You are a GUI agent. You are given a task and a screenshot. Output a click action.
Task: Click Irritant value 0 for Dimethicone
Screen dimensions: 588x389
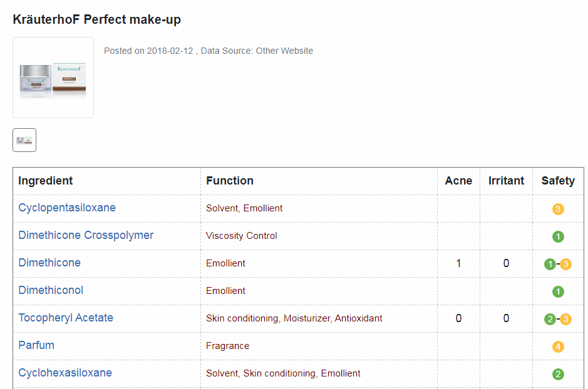[x=506, y=263]
